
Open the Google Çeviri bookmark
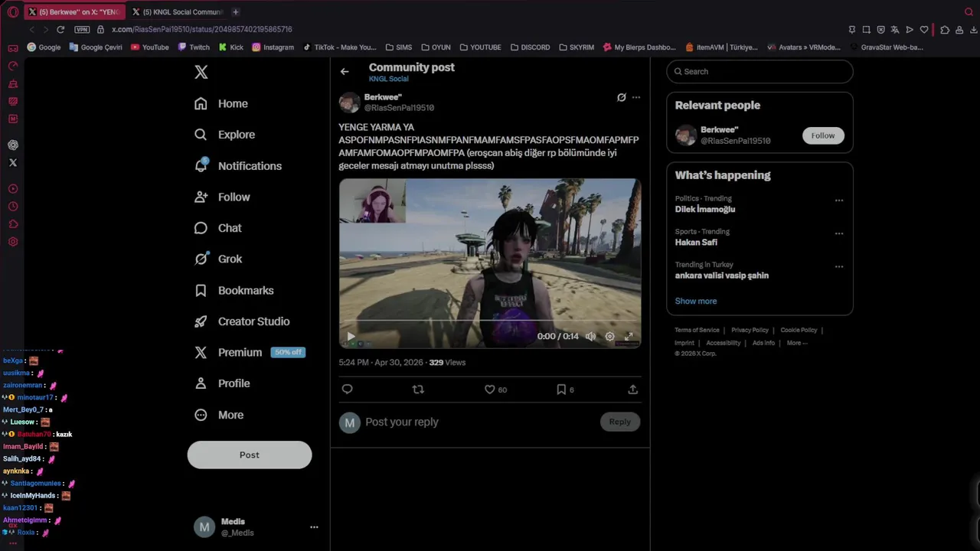(96, 47)
